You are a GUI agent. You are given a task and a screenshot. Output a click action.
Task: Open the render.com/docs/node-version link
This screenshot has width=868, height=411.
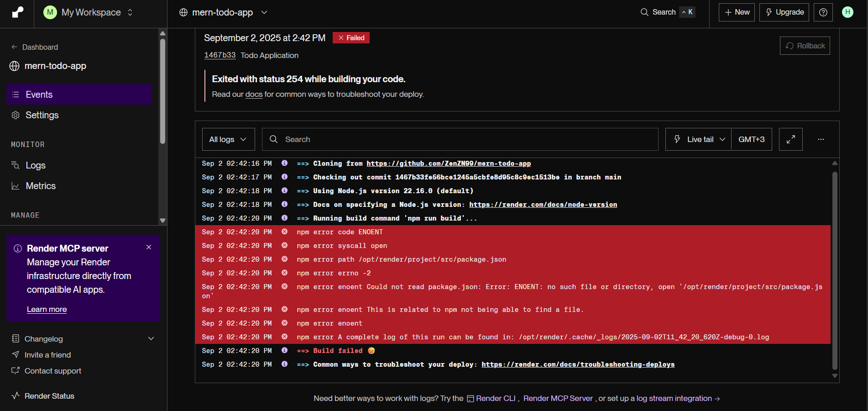543,205
